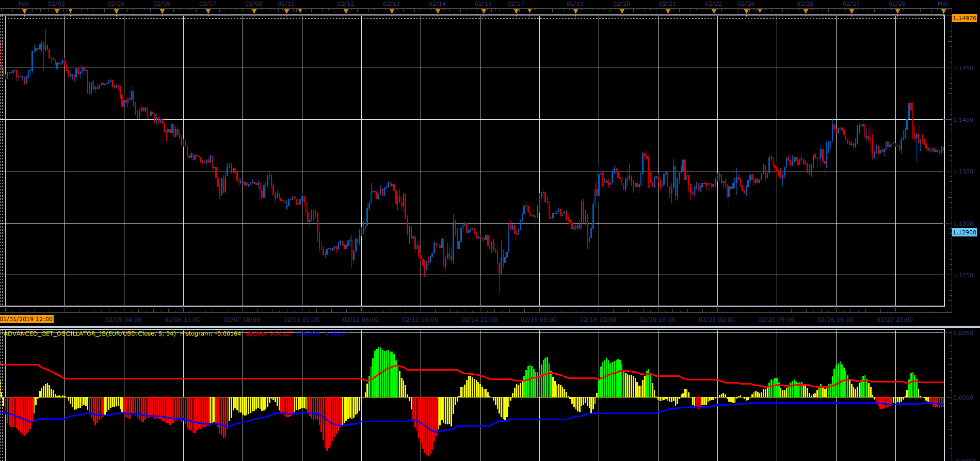Select the Mar month marker triangle
Image resolution: width=980 pixels, height=461 pixels.
point(943,11)
